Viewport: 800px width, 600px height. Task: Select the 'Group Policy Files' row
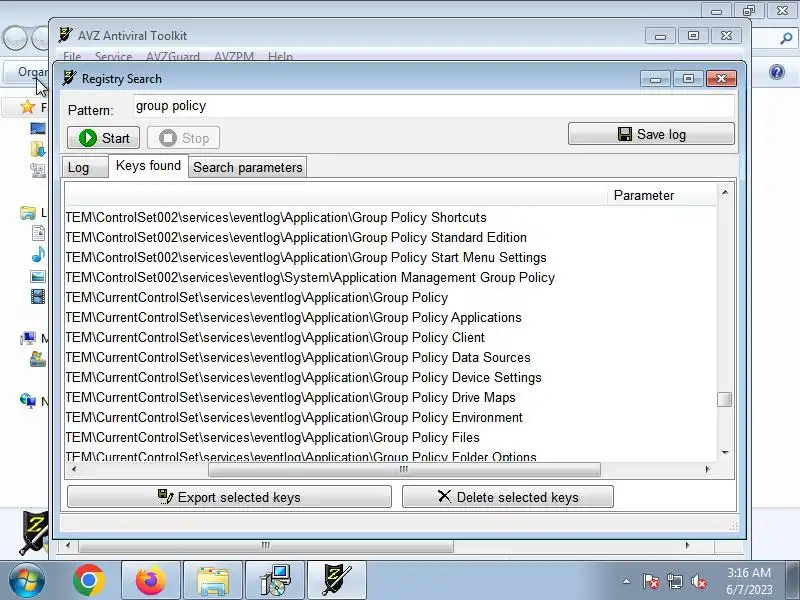click(390, 437)
